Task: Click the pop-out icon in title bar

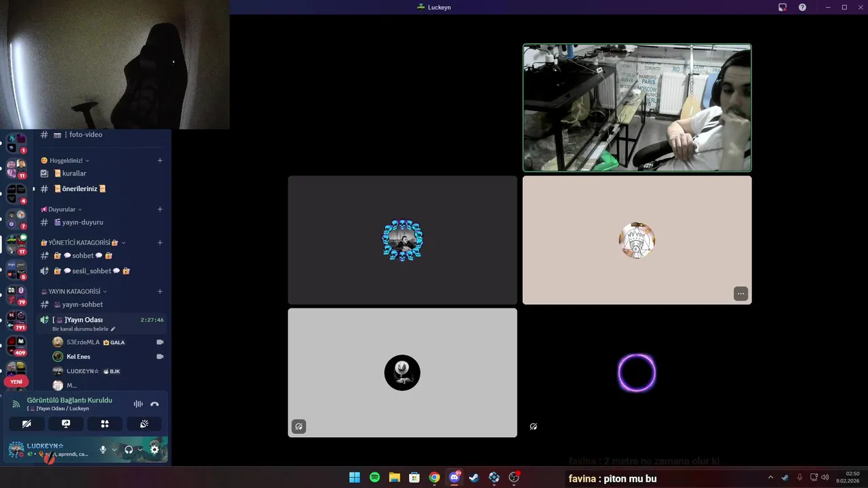Action: coord(783,7)
